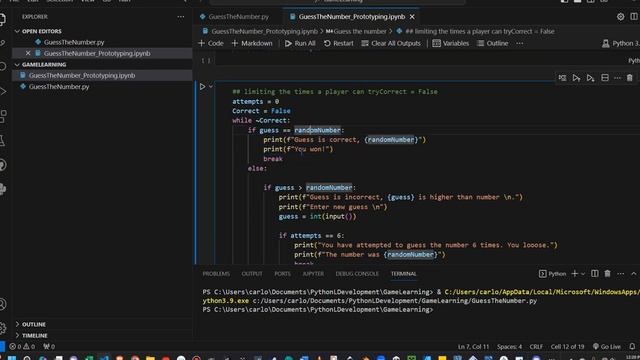640x360 pixels.
Task: Open the Accounts icon in activity bar
Action: [x=3, y=304]
